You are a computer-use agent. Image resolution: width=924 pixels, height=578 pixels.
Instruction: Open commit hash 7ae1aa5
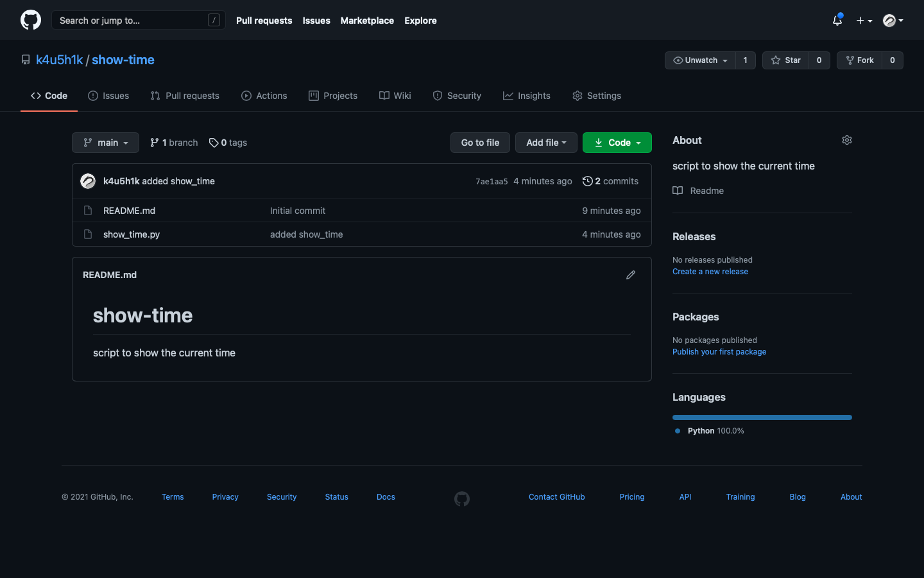[492, 182]
